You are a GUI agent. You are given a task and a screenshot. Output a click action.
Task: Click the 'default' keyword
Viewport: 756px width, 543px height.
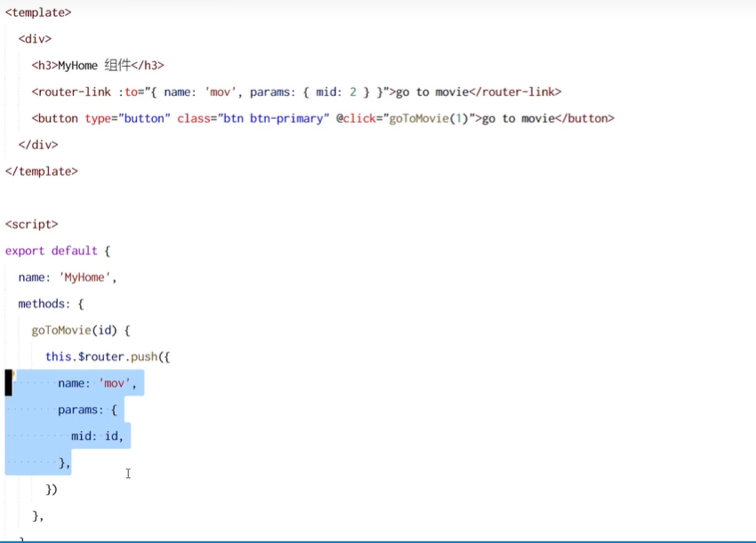pyautogui.click(x=75, y=251)
